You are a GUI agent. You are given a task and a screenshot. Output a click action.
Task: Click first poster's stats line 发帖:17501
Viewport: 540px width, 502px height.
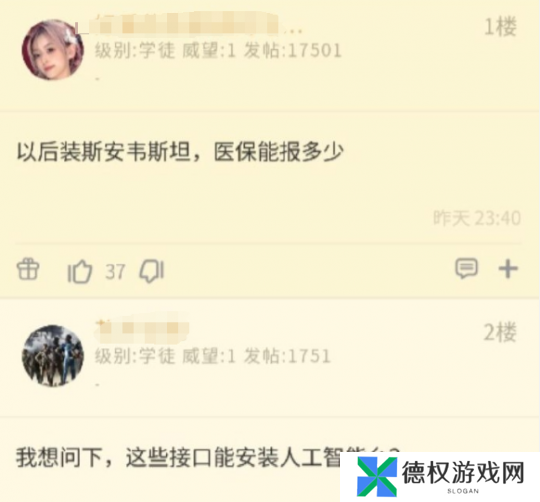(293, 51)
